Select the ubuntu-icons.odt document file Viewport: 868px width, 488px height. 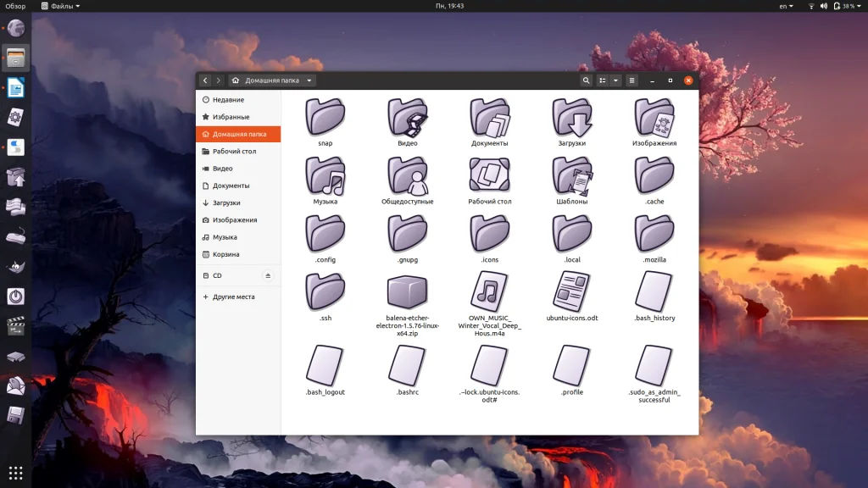coord(572,292)
